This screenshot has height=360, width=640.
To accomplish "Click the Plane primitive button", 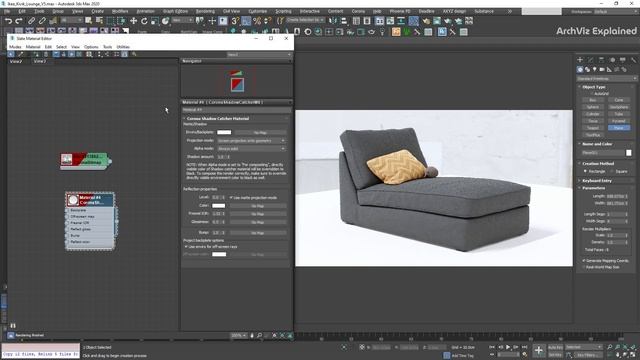I will tap(619, 128).
